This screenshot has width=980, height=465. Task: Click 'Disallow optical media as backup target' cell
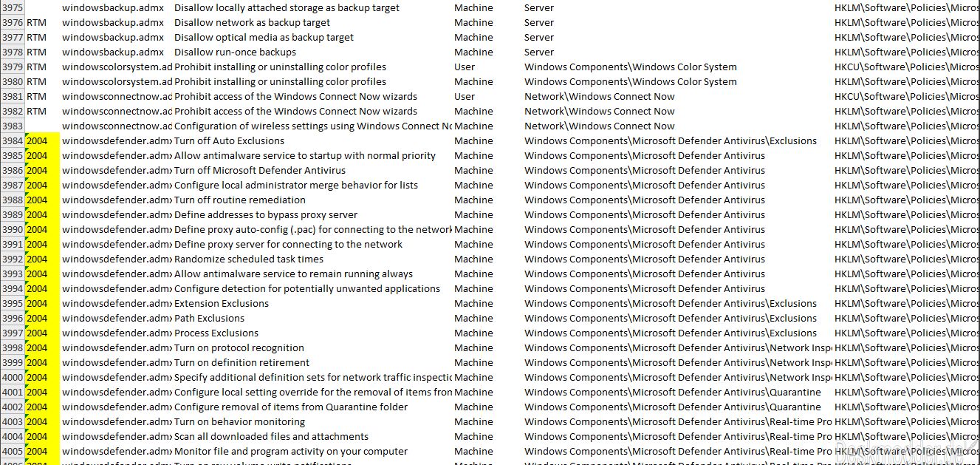click(264, 37)
